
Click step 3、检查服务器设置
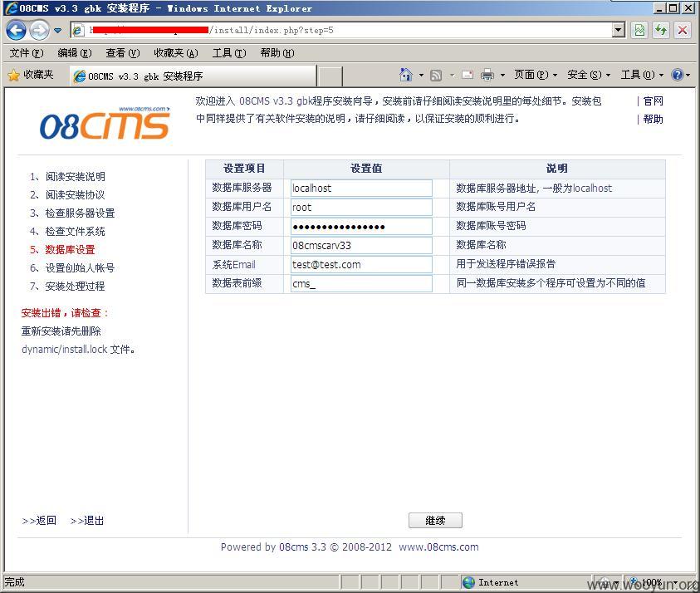pos(72,213)
